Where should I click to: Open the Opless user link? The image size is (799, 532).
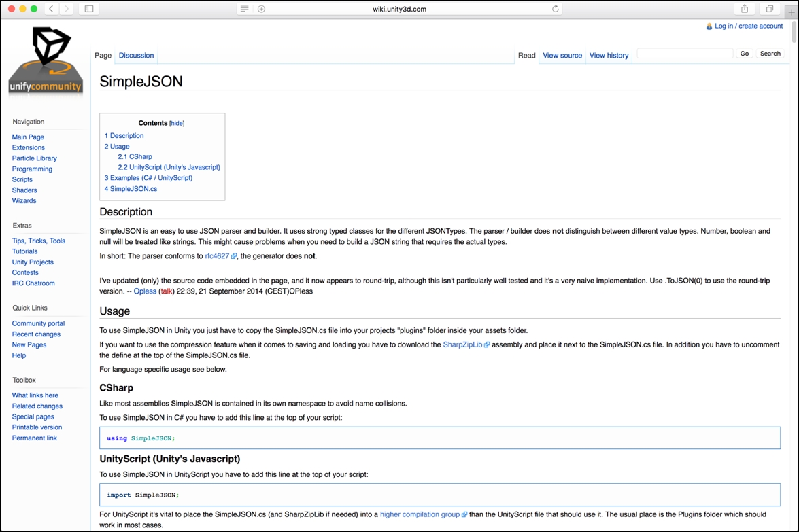point(145,291)
